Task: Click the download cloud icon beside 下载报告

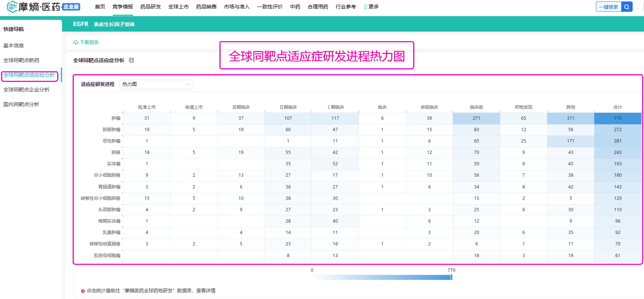Action: coord(76,43)
